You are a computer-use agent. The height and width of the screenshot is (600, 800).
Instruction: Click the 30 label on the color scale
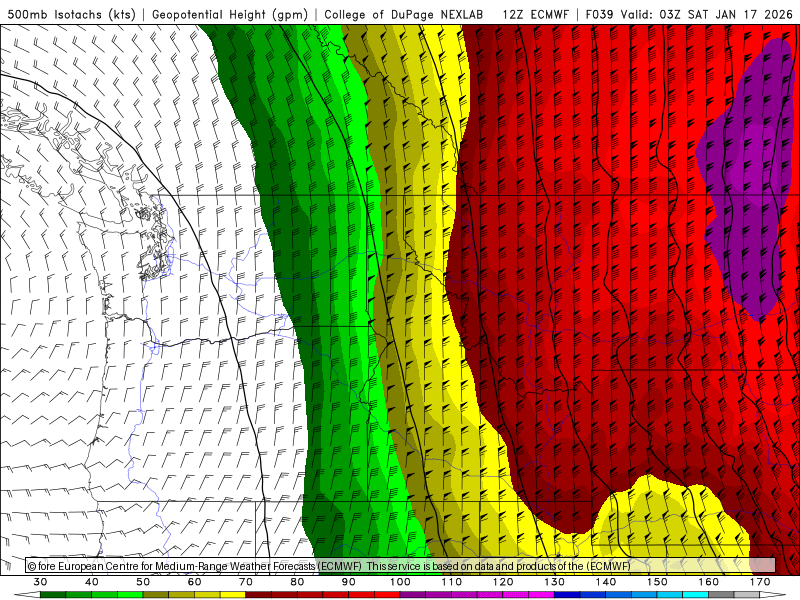click(40, 582)
